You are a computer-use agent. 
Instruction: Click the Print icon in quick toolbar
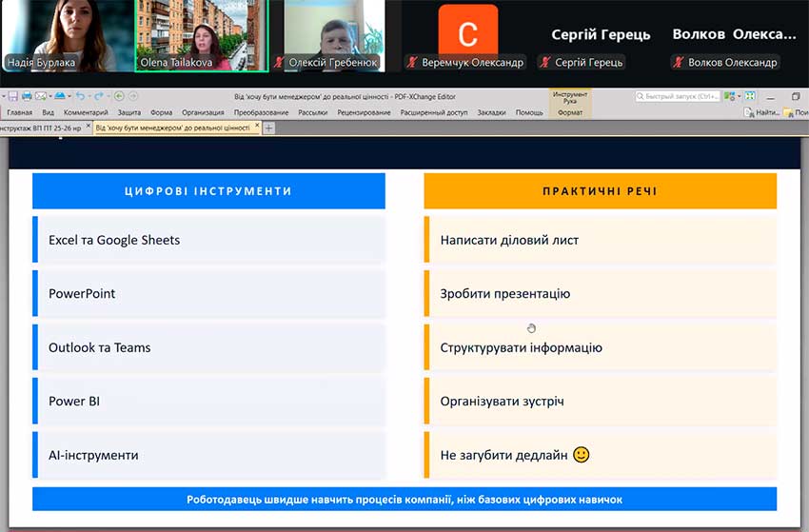pos(27,96)
